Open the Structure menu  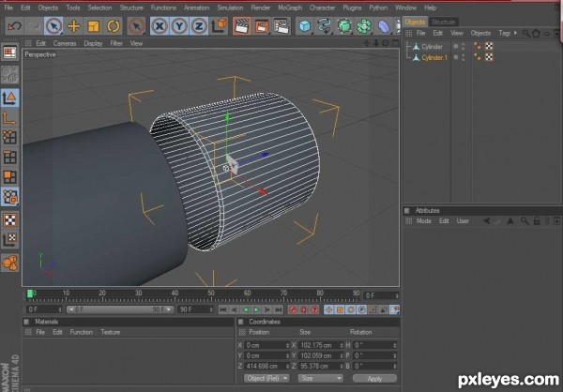point(131,8)
